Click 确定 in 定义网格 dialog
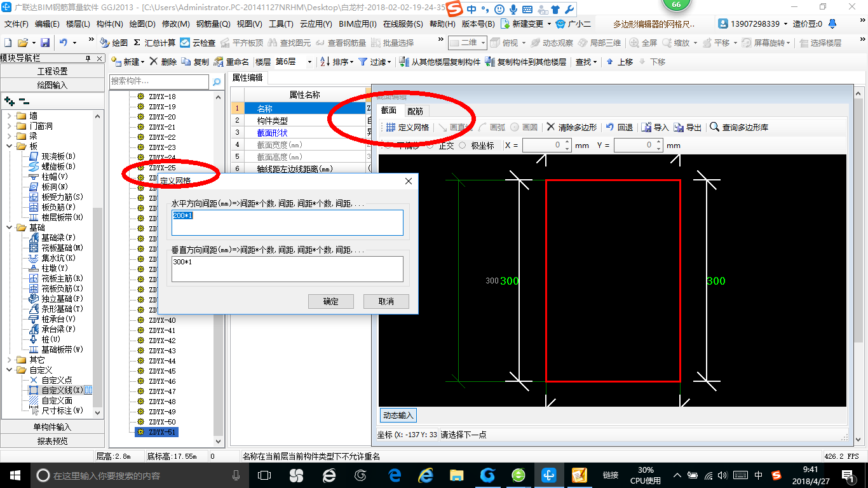 coord(330,301)
